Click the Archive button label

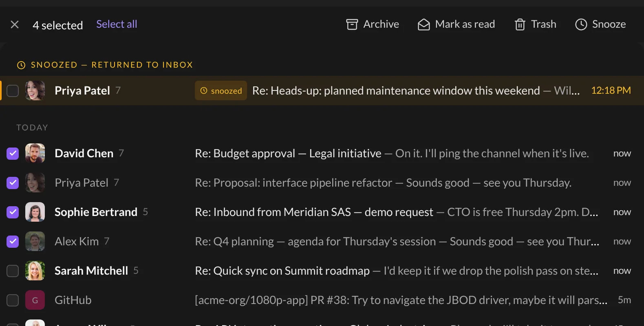(x=381, y=24)
